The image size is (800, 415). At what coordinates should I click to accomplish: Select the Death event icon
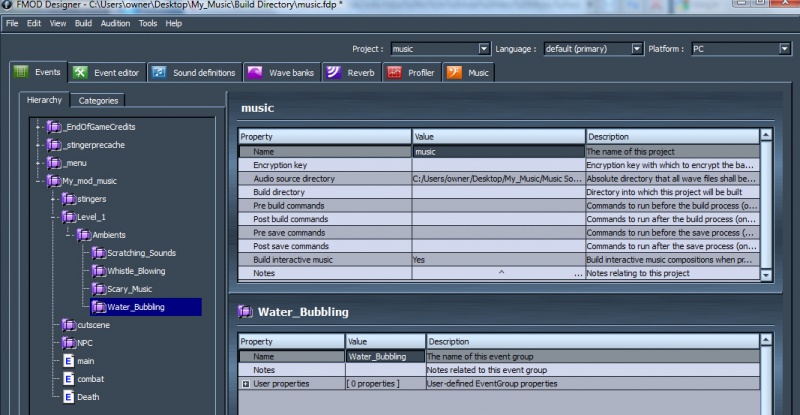point(68,397)
